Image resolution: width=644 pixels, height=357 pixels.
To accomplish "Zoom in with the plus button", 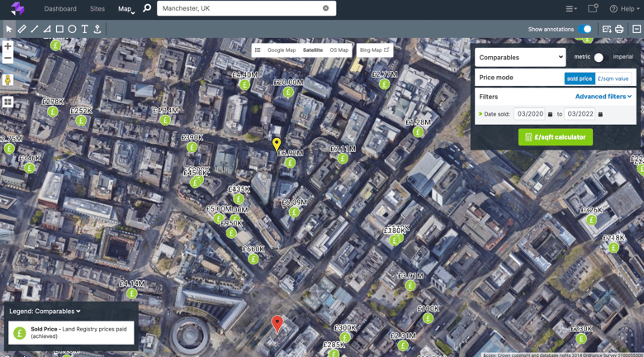I will (7, 45).
